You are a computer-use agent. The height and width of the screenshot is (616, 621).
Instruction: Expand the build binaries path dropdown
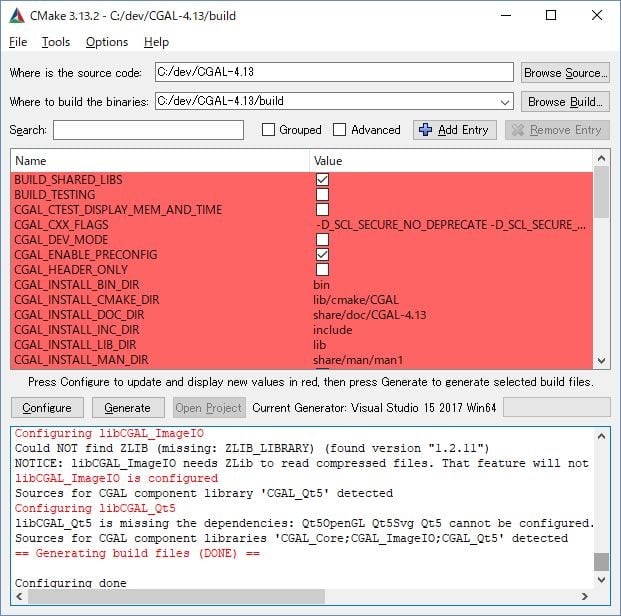(504, 101)
